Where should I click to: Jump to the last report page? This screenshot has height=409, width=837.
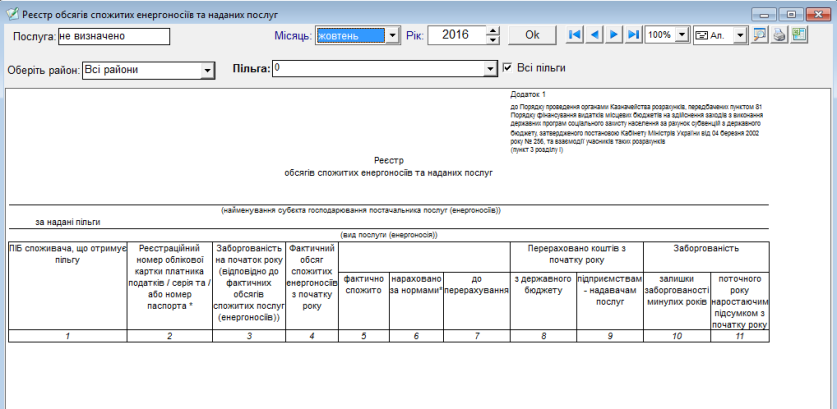[x=634, y=34]
